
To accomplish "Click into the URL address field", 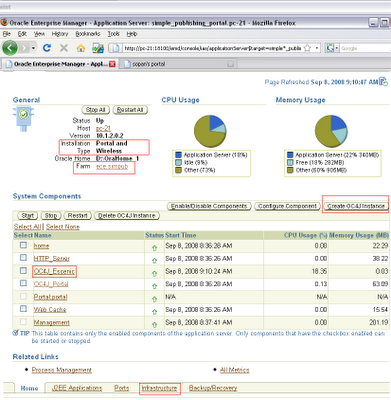I will click(212, 48).
